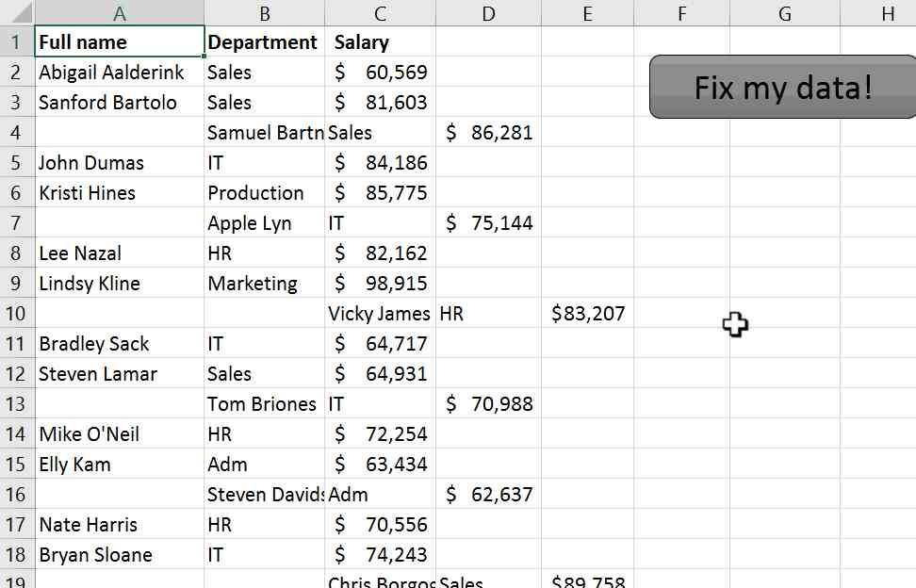Click row 19 header
Viewport: 916px width, 588px height.
pos(15,580)
